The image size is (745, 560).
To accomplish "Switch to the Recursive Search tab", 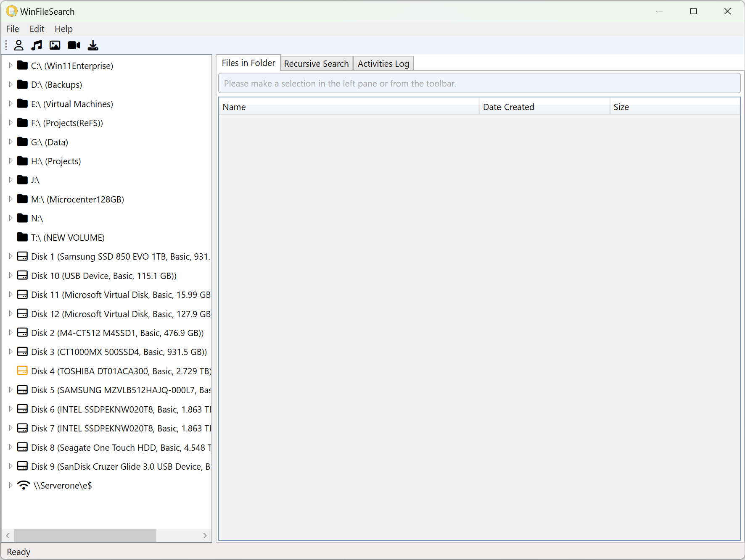I will (317, 63).
